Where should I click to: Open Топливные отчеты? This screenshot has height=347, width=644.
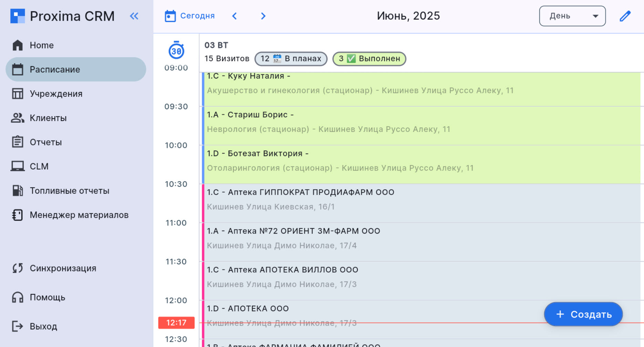pos(70,191)
